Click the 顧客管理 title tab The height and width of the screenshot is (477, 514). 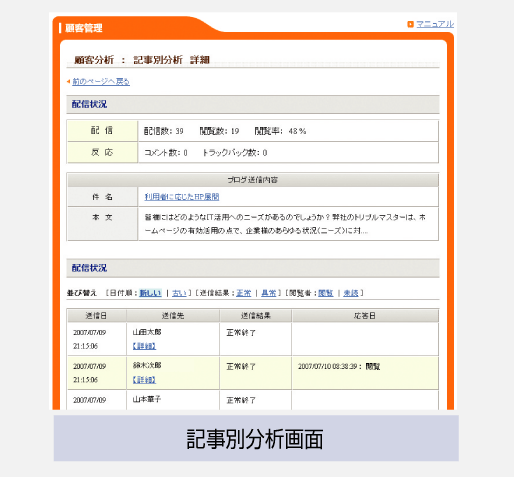[x=84, y=28]
